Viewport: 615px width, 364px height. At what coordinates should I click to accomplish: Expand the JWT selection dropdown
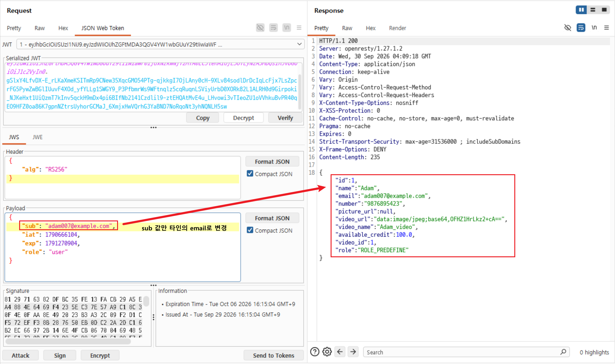(160, 44)
